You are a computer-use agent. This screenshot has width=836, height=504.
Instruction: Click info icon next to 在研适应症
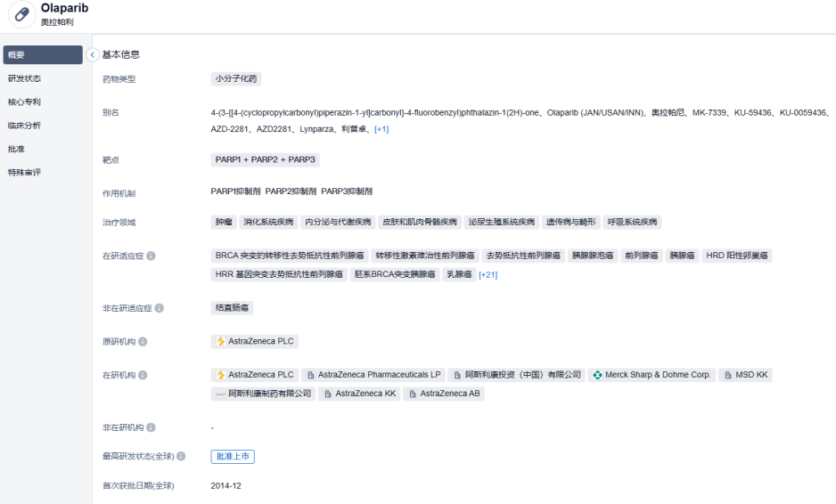pos(151,256)
